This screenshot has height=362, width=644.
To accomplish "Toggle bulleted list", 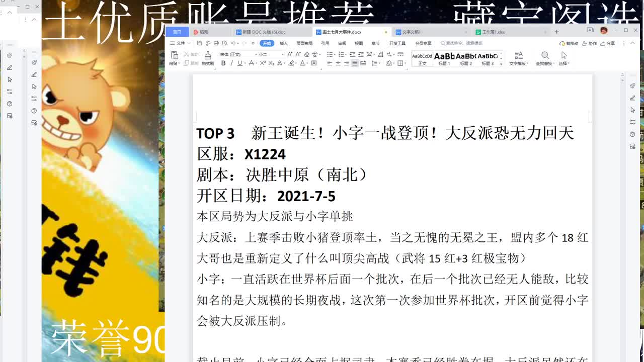I will (330, 54).
